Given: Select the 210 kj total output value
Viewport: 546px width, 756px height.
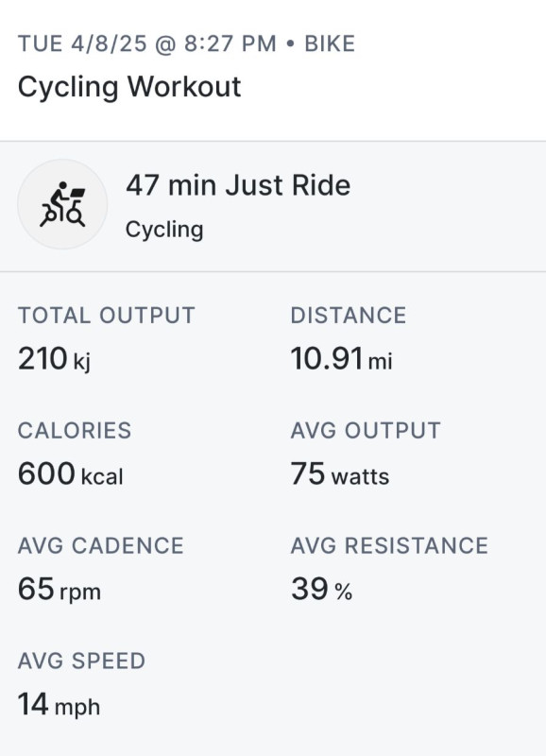Looking at the screenshot, I should 55,359.
